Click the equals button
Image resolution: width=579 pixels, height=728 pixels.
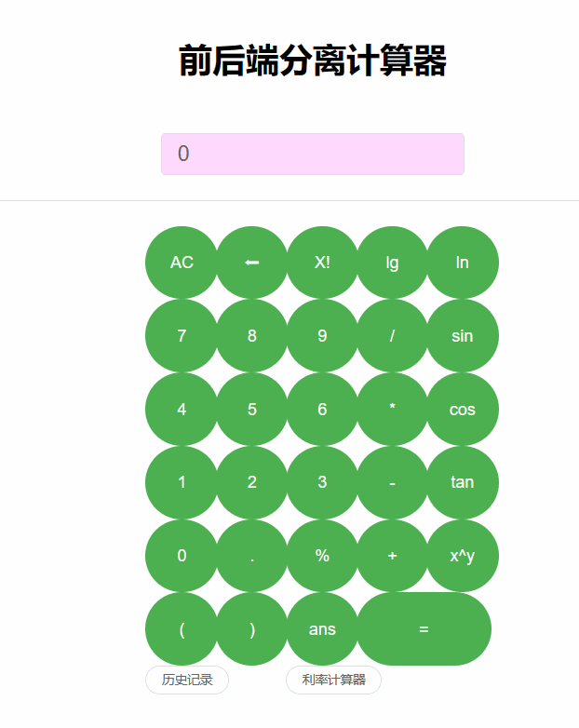pyautogui.click(x=424, y=628)
